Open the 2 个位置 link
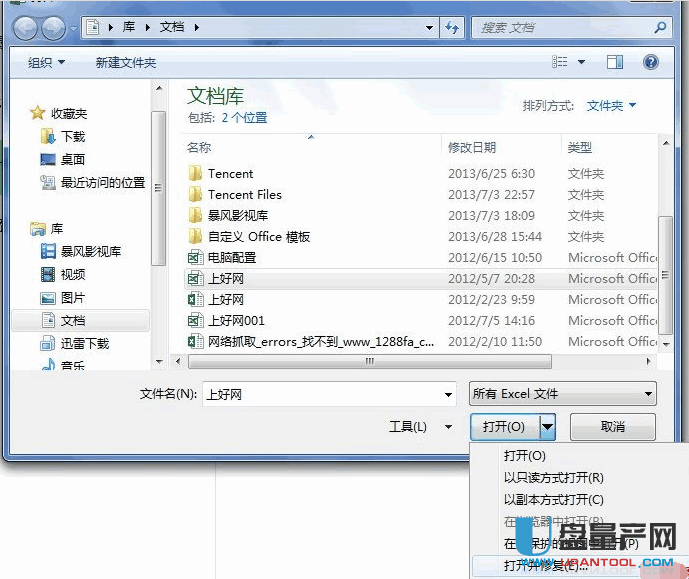Image resolution: width=689 pixels, height=579 pixels. (244, 118)
